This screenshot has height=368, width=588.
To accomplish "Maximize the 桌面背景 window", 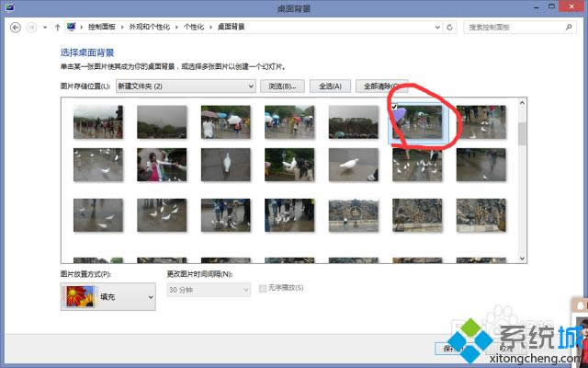I will pos(551,6).
